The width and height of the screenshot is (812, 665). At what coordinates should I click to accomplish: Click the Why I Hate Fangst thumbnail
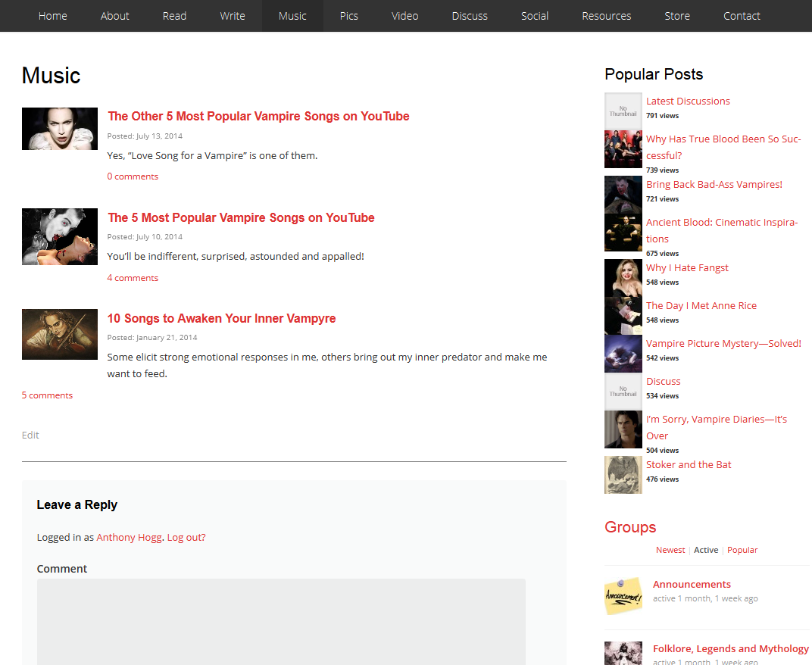tap(623, 278)
